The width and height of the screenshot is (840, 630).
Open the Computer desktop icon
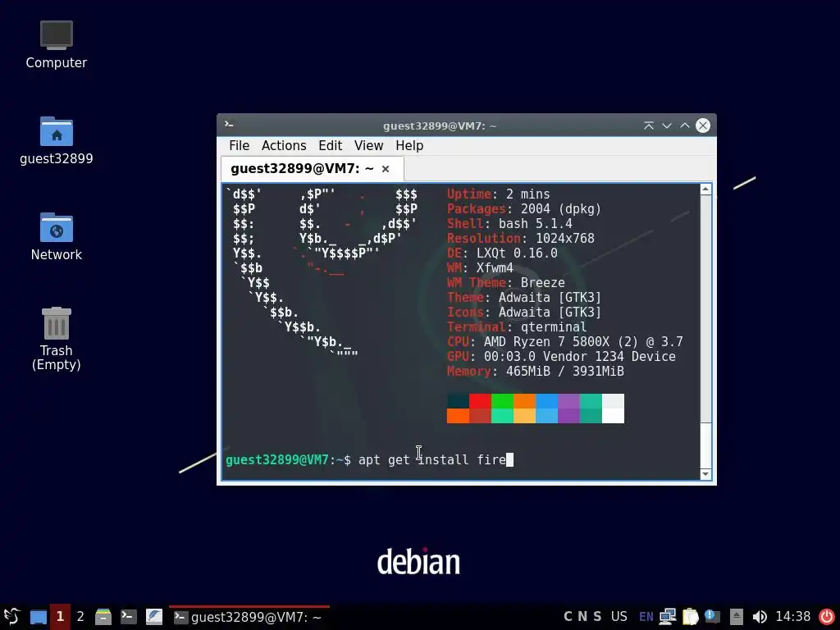[x=57, y=45]
